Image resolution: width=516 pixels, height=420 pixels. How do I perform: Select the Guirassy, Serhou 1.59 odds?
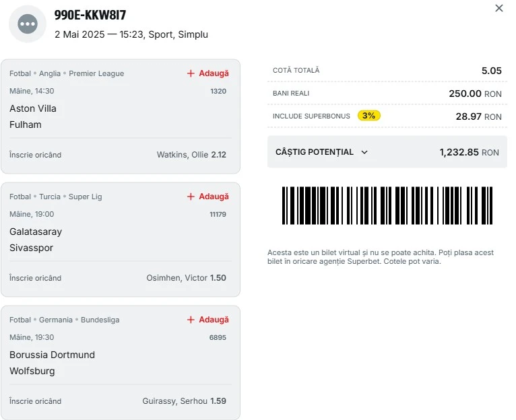point(184,401)
